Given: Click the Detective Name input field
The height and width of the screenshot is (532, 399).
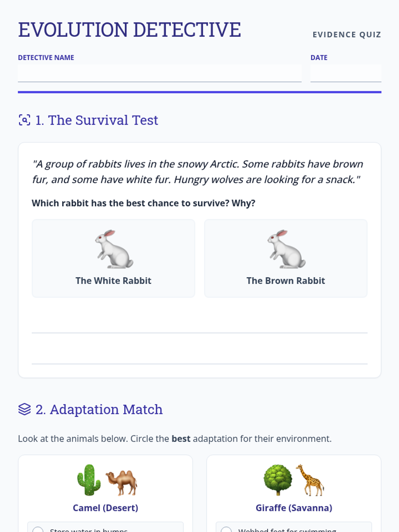Looking at the screenshot, I should coord(160,73).
